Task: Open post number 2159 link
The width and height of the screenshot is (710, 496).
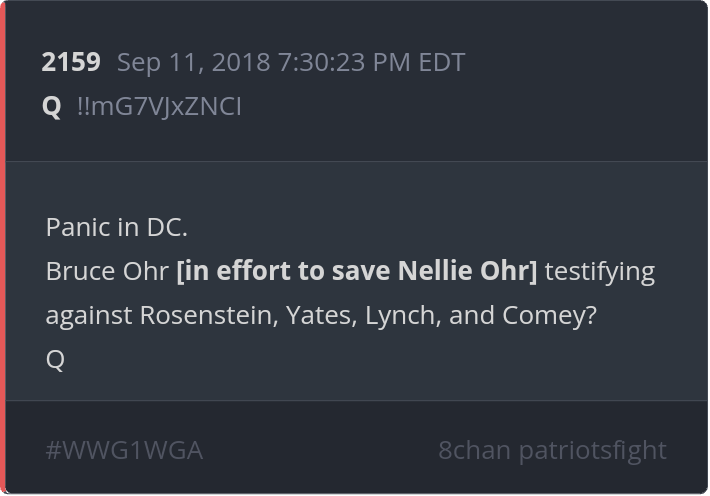Action: point(71,62)
